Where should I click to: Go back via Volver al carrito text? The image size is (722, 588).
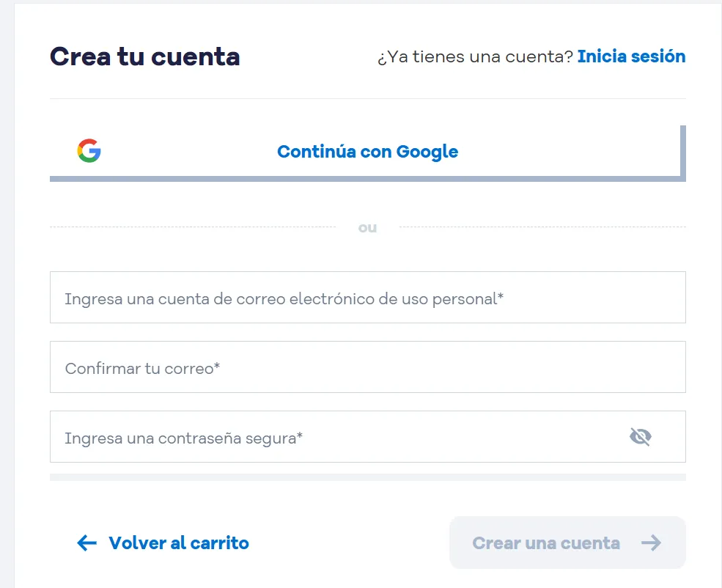(179, 543)
